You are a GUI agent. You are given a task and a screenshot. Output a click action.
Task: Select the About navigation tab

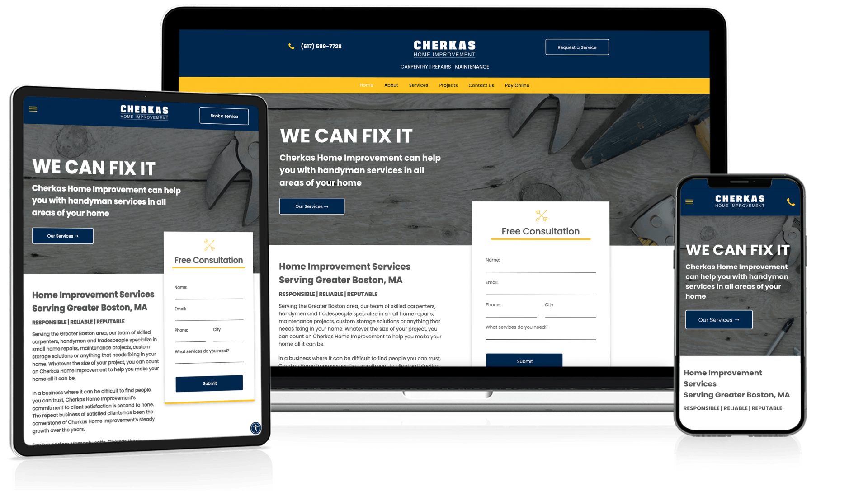(389, 84)
